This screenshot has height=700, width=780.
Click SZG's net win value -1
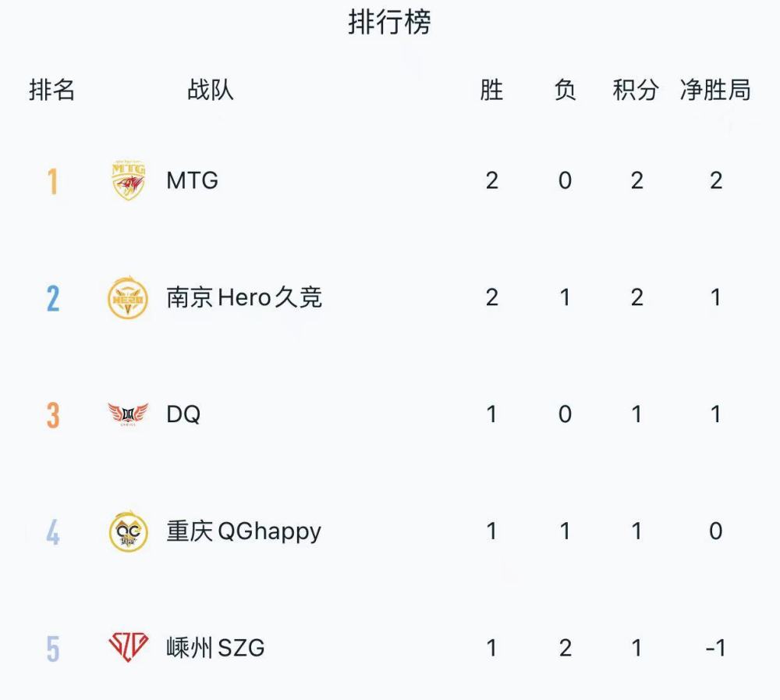pyautogui.click(x=716, y=648)
